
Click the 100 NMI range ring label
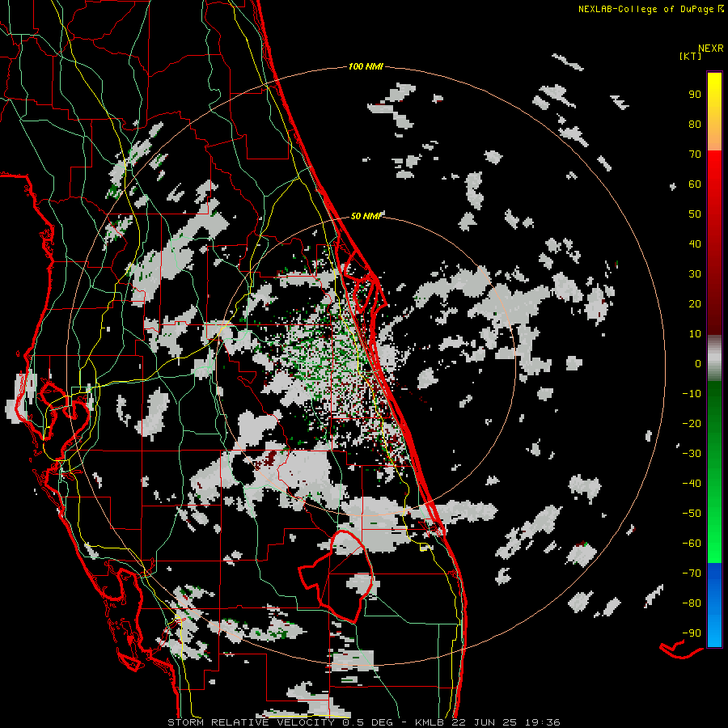pos(366,67)
